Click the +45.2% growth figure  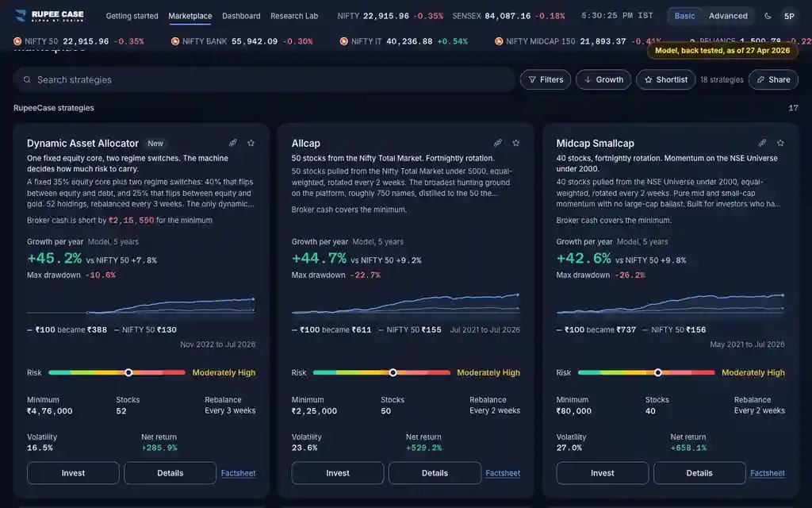tap(55, 258)
